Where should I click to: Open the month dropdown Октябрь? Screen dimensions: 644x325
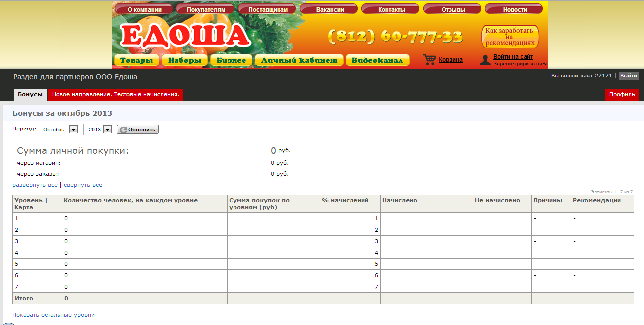click(x=59, y=130)
